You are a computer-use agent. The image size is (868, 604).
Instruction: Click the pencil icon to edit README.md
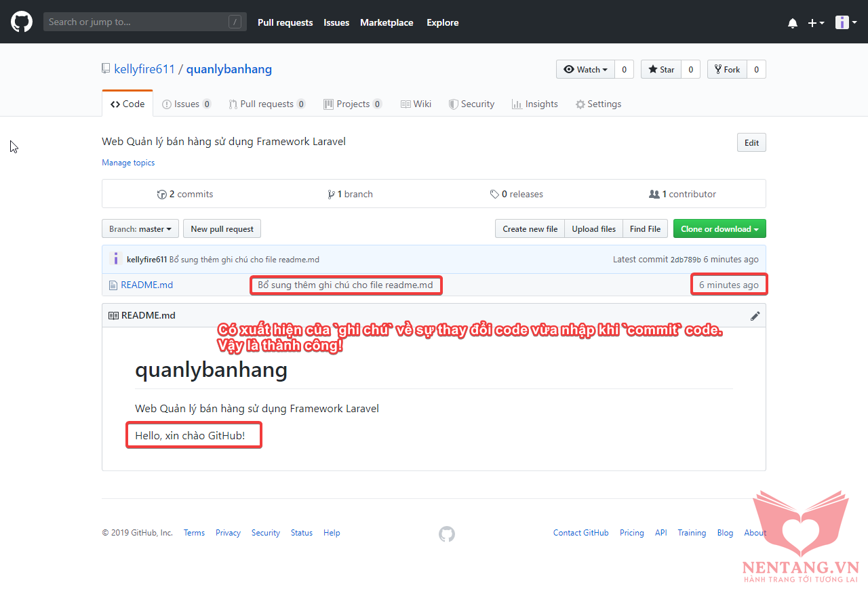point(755,316)
